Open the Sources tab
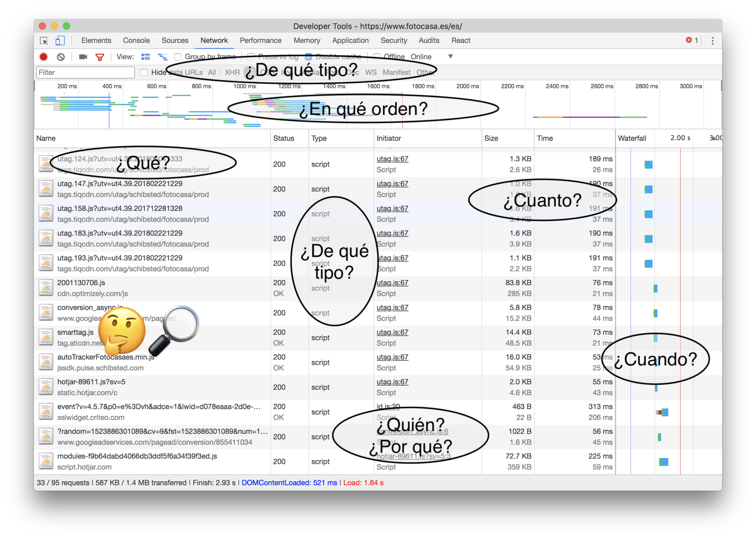Viewport: 756px width, 539px height. pos(175,40)
